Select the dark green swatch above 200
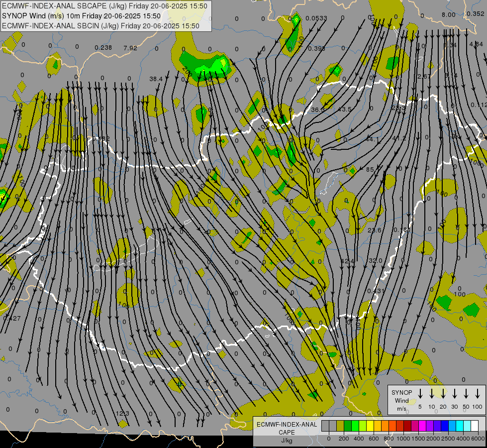Screen dimensions: 487x448 348,426
